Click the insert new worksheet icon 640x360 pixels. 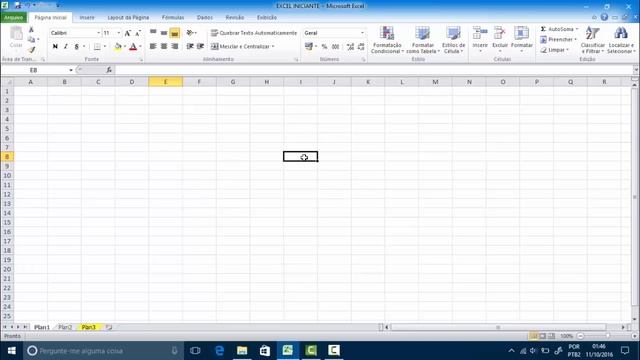point(109,327)
